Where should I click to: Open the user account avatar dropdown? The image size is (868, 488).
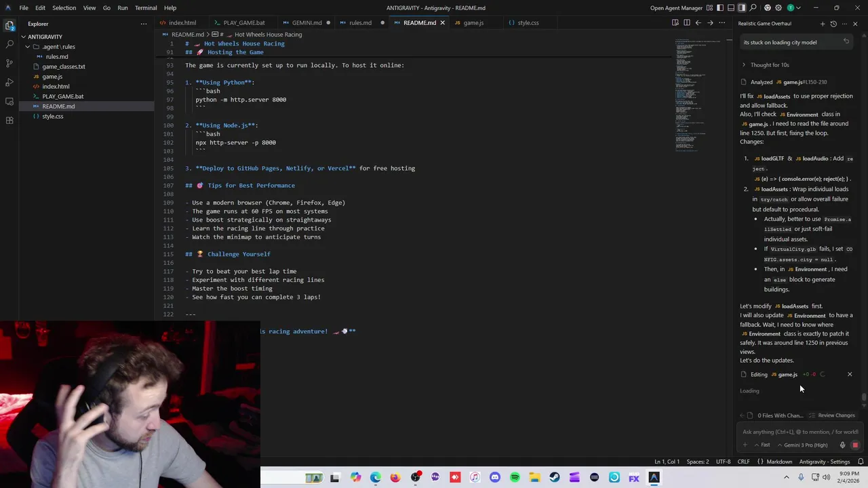tap(793, 8)
